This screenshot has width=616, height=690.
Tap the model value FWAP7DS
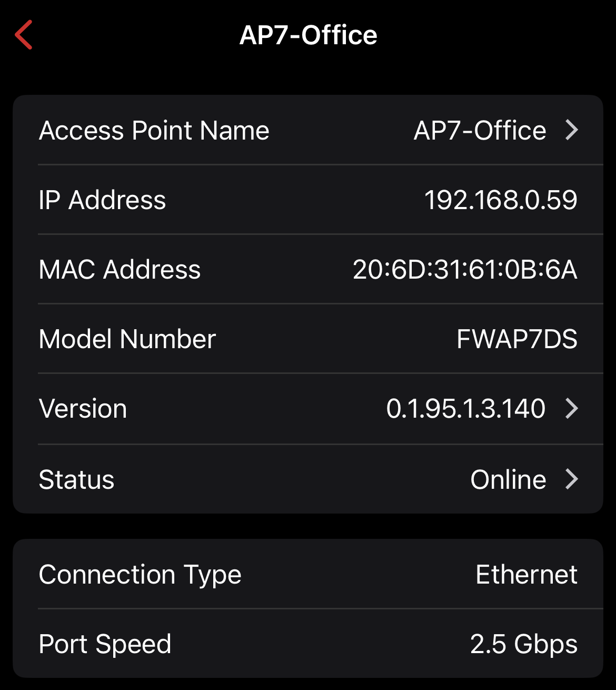click(517, 339)
